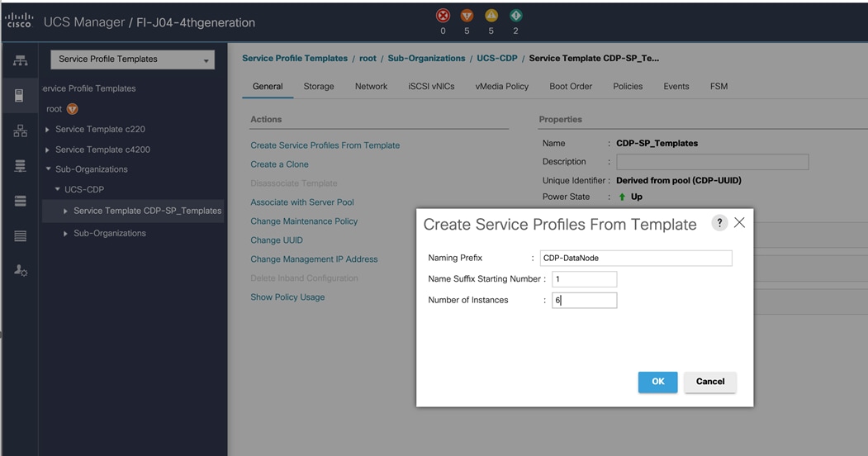This screenshot has width=868, height=456.
Task: Open Servers sidebar icon
Action: [19, 96]
